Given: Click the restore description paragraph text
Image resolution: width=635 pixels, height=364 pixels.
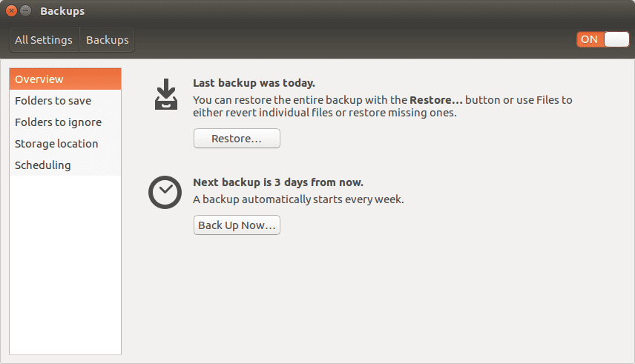Looking at the screenshot, I should tap(382, 107).
